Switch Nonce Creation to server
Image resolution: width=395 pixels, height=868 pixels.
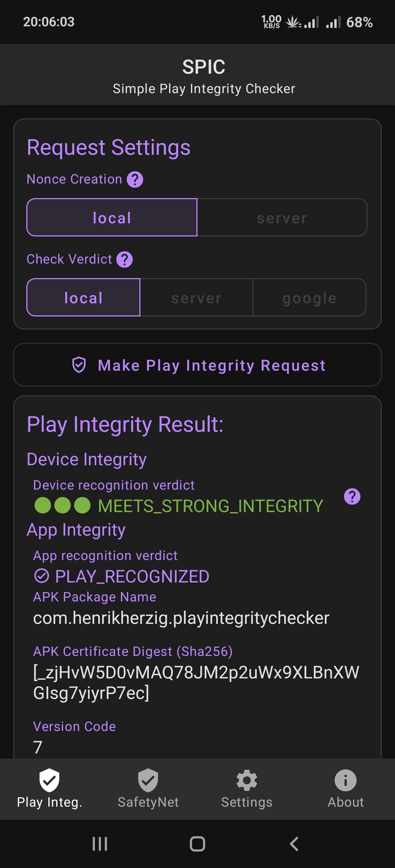tap(282, 217)
